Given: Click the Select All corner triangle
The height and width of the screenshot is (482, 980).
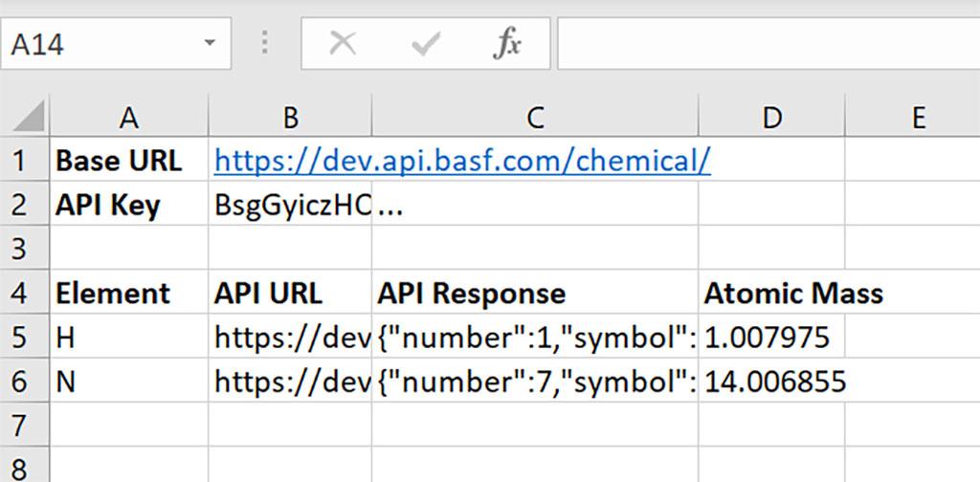Looking at the screenshot, I should (28, 115).
